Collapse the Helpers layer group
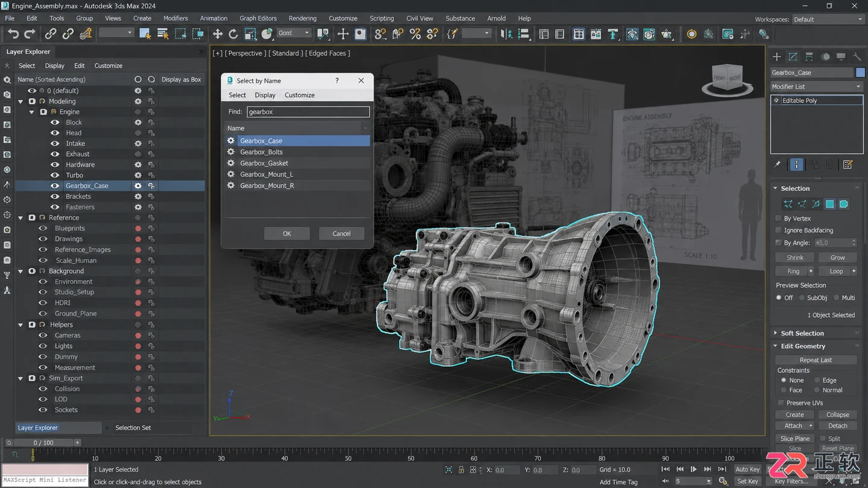The image size is (868, 488). [21, 325]
